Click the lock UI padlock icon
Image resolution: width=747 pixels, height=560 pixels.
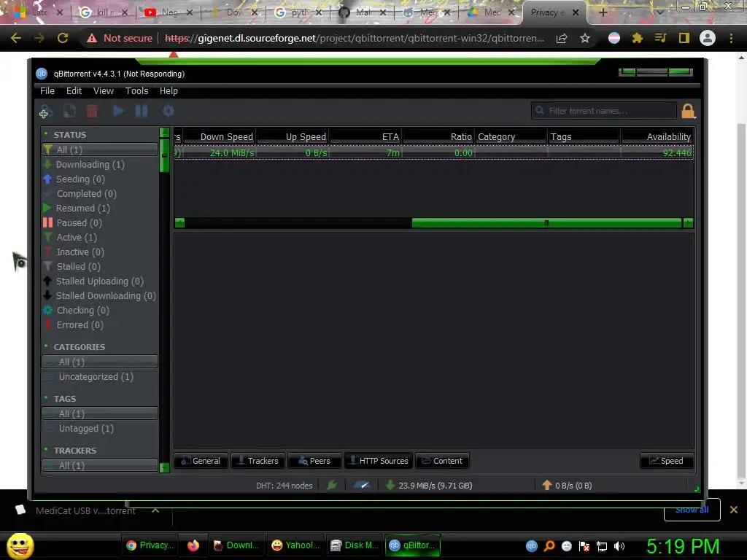coord(688,111)
